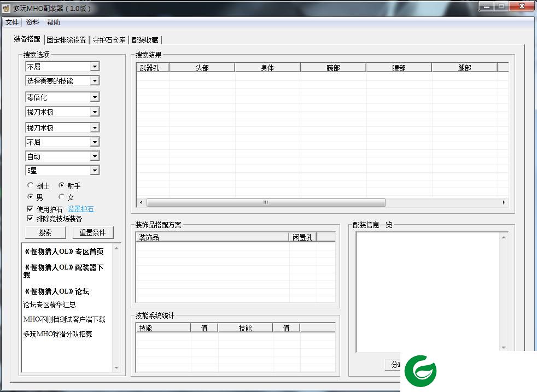537x392 pixels.
Task: Click the 闲置孔 column header
Action: [x=303, y=237]
